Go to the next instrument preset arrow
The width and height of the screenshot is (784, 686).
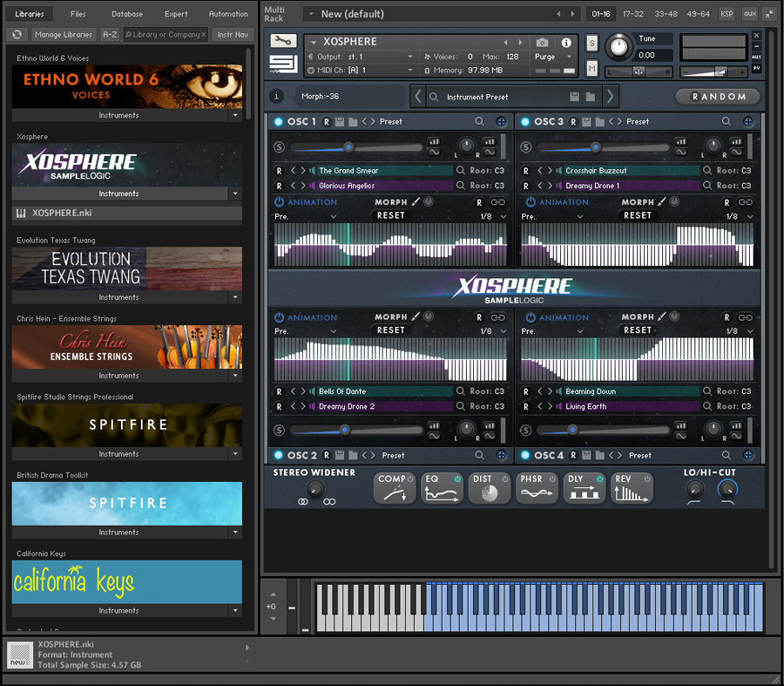pos(610,96)
